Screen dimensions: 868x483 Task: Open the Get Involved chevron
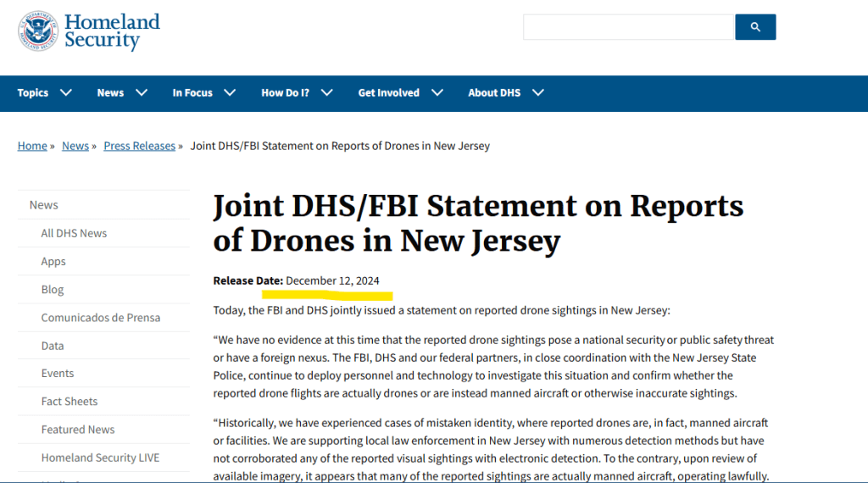[x=437, y=92]
